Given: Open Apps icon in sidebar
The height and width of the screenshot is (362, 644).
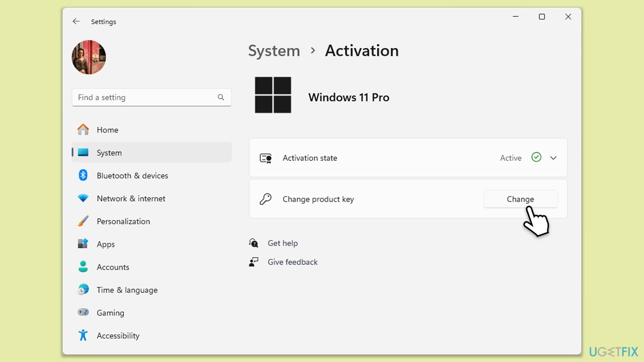Looking at the screenshot, I should point(83,244).
